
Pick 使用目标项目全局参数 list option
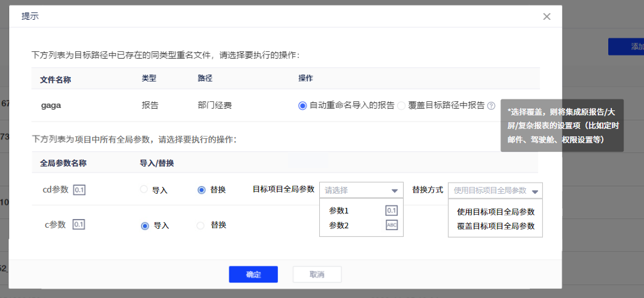(495, 212)
